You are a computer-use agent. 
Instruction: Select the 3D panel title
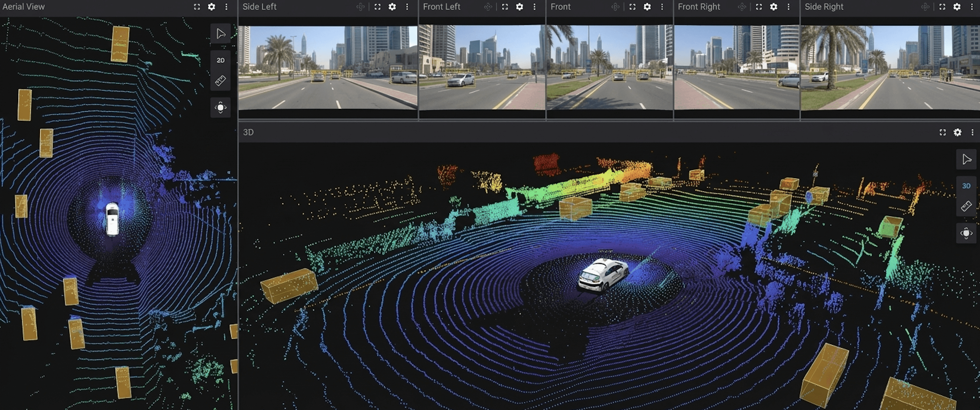pyautogui.click(x=248, y=132)
